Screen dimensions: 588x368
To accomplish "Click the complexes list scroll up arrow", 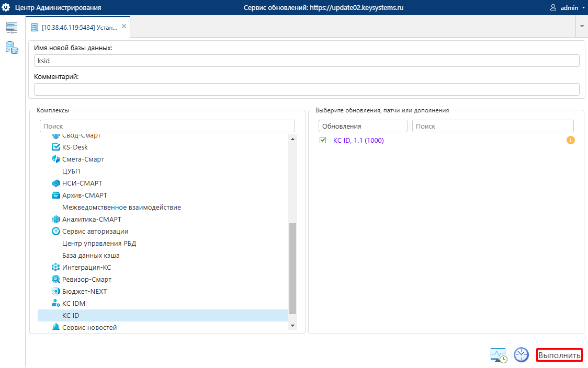I will [x=292, y=139].
